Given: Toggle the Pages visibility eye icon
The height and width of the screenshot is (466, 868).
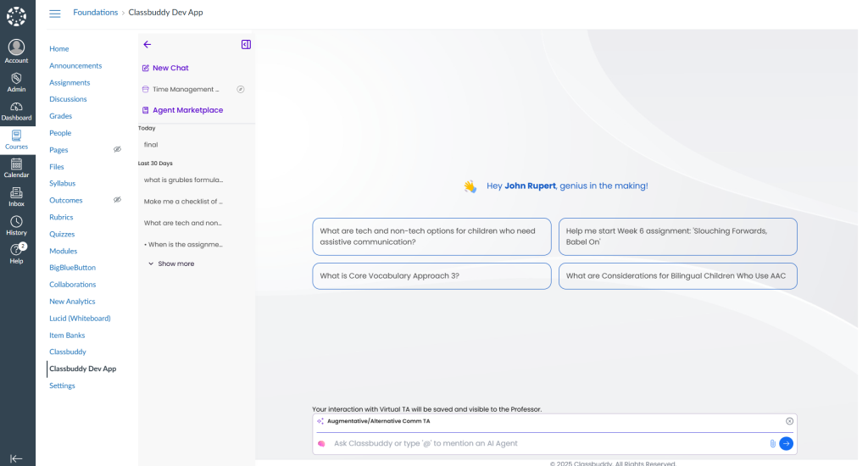Looking at the screenshot, I should (x=118, y=150).
